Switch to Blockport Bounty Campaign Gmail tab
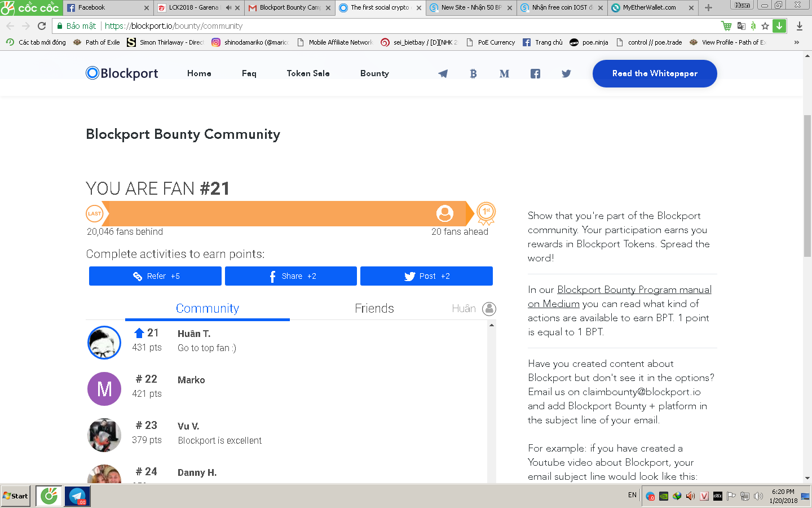812x508 pixels. click(290, 8)
